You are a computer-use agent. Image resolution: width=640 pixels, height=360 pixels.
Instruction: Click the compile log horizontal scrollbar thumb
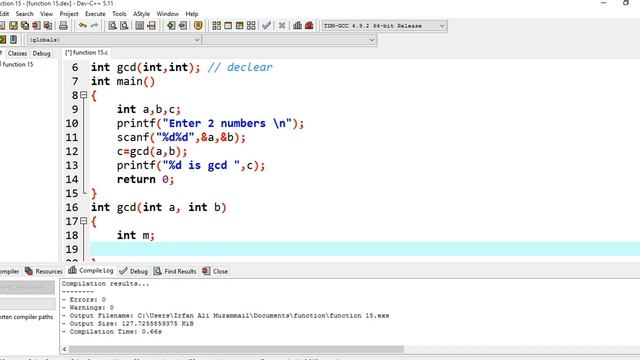[x=236, y=349]
